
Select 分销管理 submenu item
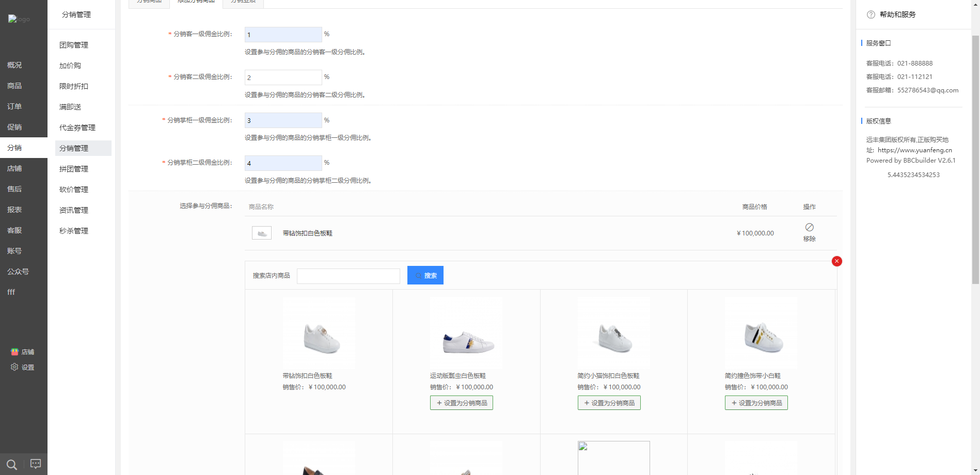click(83, 148)
